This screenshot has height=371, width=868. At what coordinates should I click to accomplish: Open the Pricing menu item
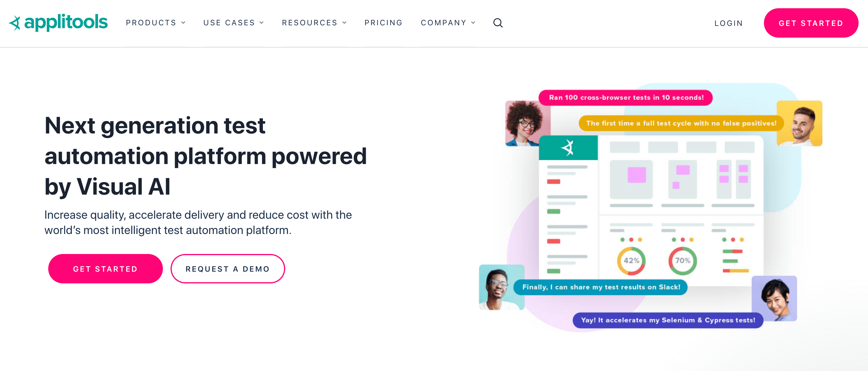click(x=383, y=23)
